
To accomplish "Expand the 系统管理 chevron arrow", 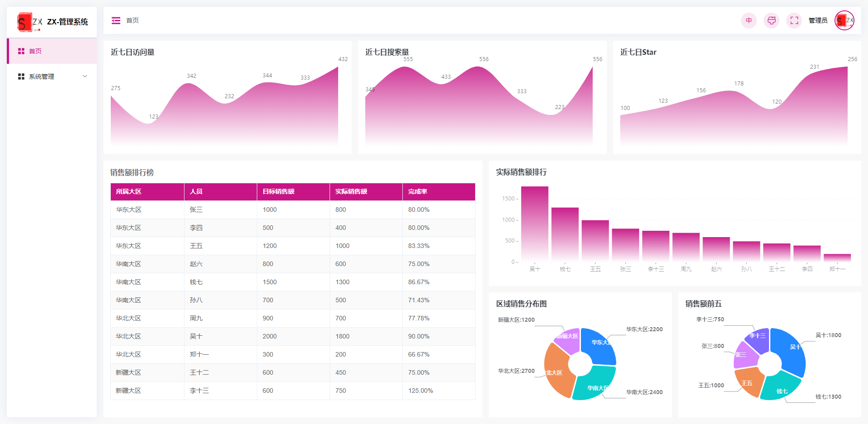I will coord(85,76).
